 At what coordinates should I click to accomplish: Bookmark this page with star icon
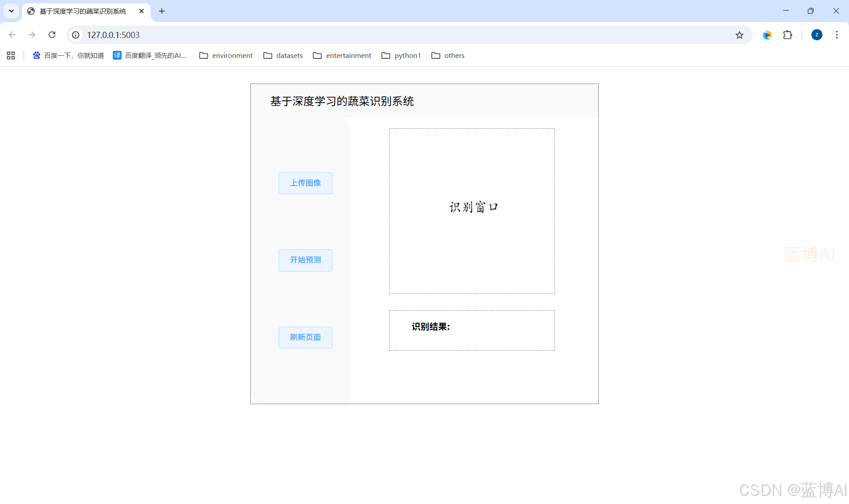pos(739,35)
